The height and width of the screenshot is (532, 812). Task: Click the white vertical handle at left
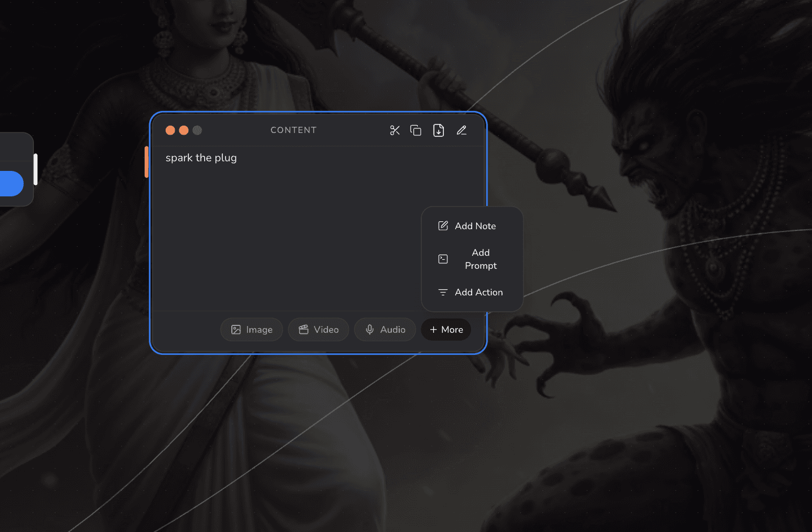point(36,169)
